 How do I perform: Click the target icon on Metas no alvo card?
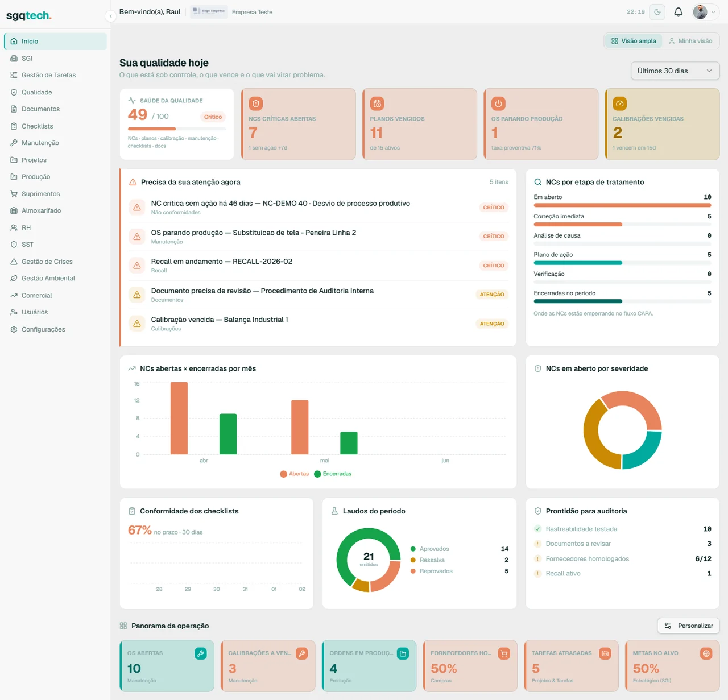(706, 654)
